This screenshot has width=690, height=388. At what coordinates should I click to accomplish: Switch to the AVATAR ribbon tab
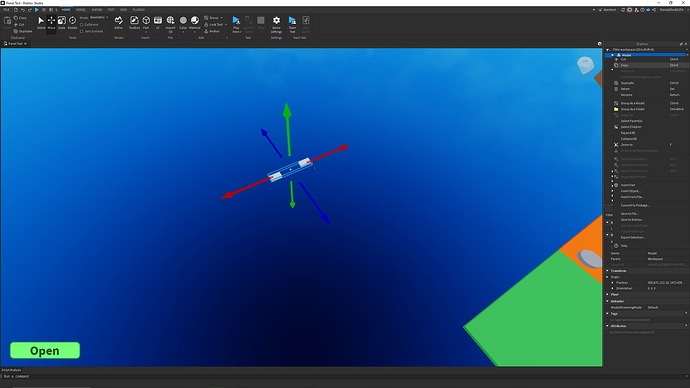tap(97, 10)
